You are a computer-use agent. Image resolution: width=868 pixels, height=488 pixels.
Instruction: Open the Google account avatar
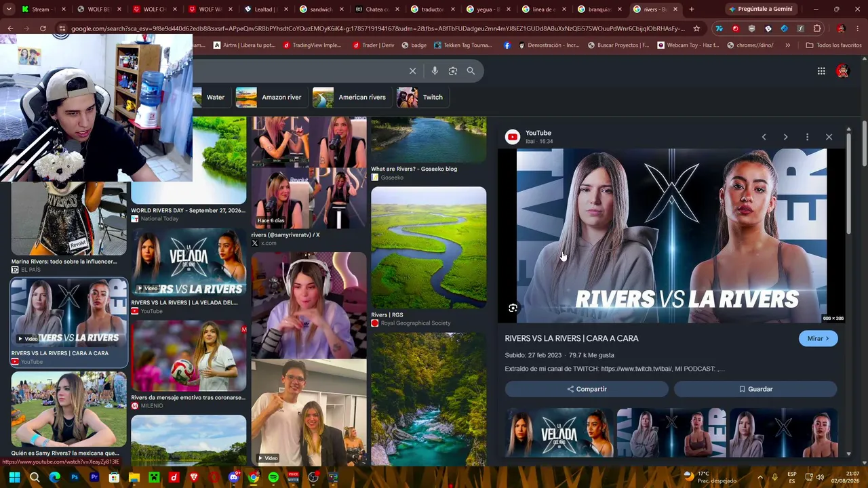click(x=843, y=70)
